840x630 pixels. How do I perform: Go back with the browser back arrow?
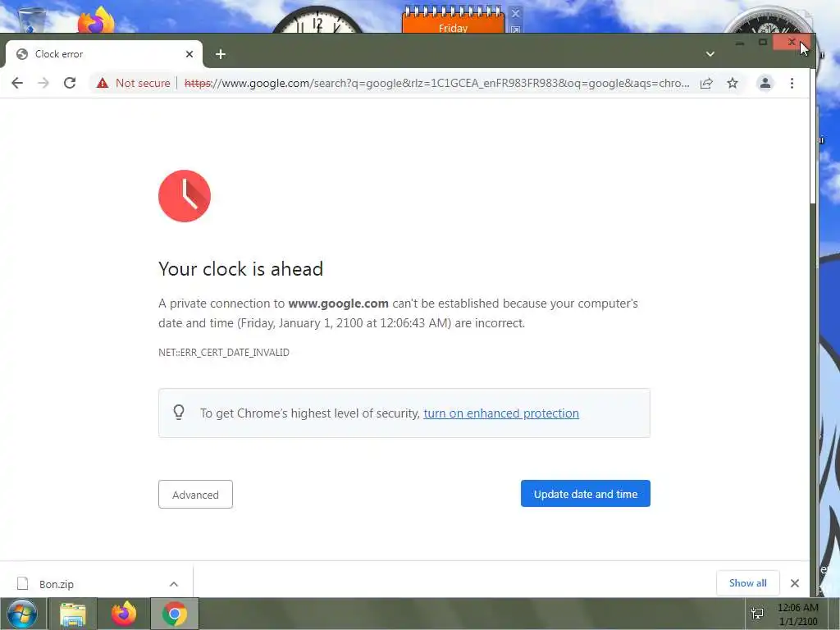[x=17, y=83]
